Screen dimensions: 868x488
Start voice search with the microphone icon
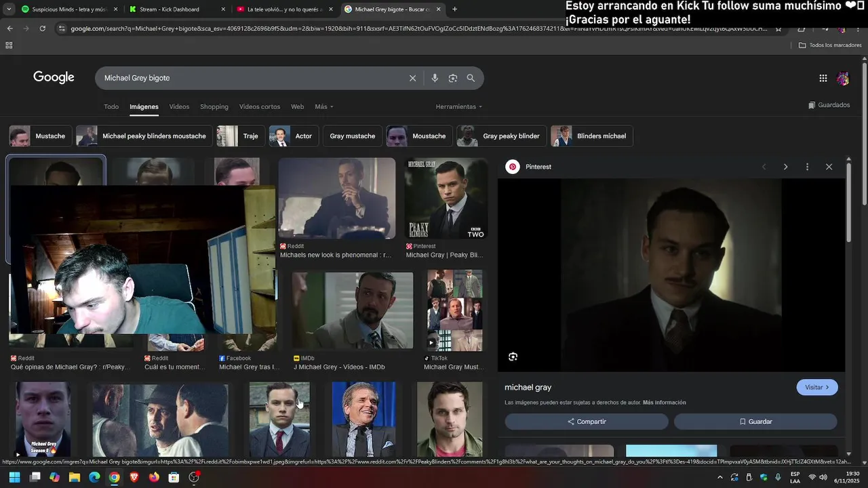point(435,78)
